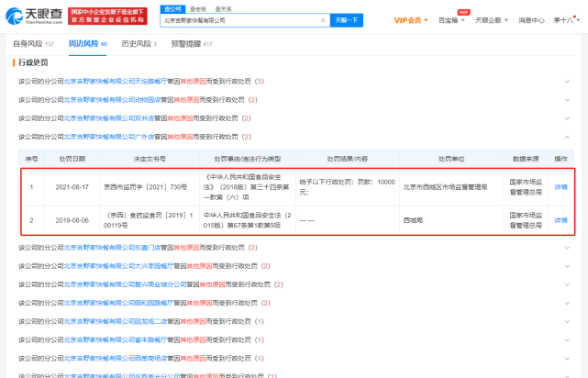Click the 行政处罚 section heading
The height and width of the screenshot is (378, 588).
tap(33, 62)
